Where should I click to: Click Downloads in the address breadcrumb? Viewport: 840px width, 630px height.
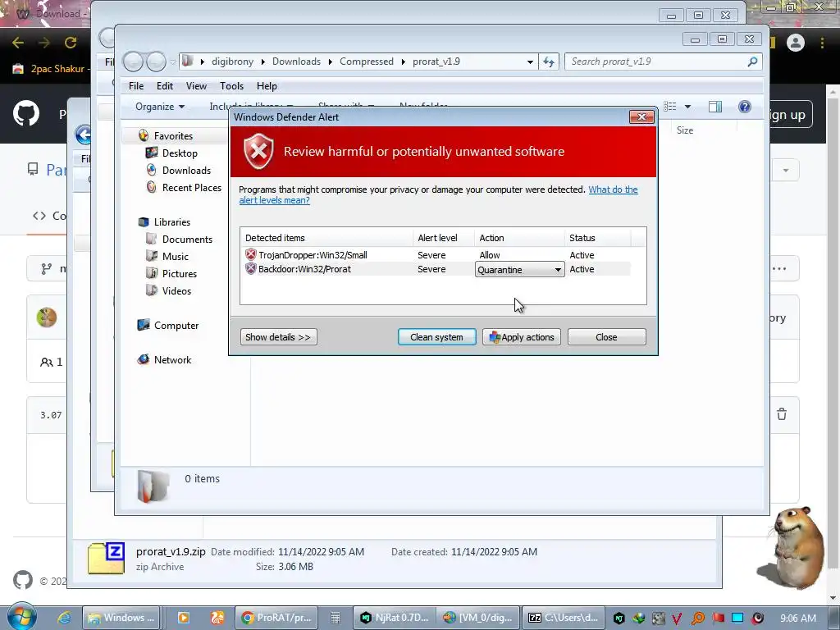[x=296, y=62]
